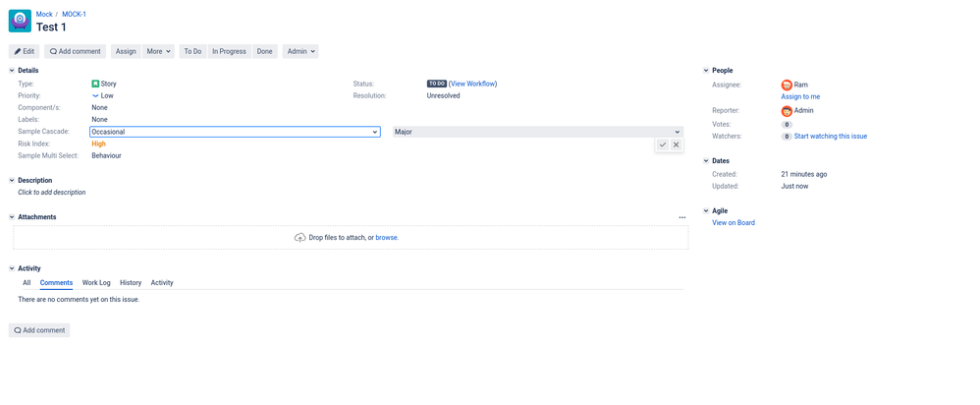Collapse the Attachments section
The image size is (980, 405).
(x=12, y=217)
